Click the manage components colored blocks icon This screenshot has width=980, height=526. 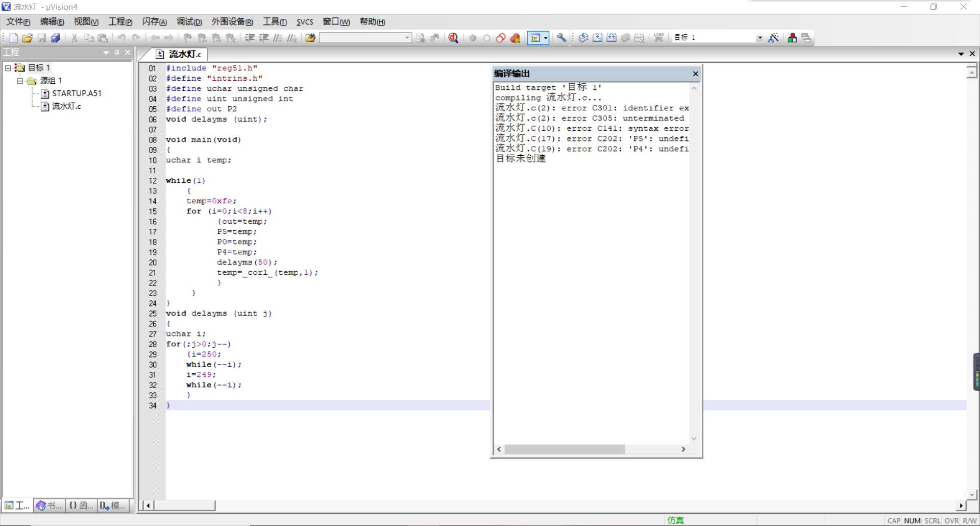(x=792, y=38)
